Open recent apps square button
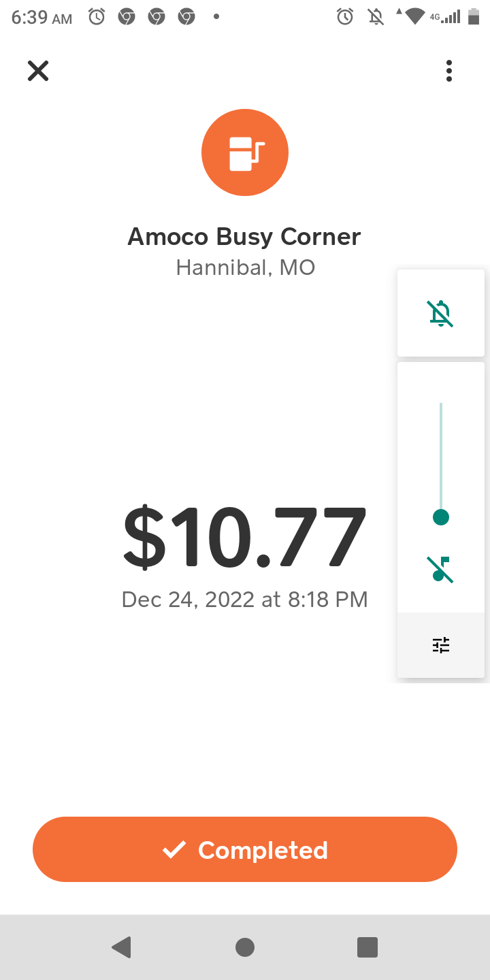 pos(367,947)
